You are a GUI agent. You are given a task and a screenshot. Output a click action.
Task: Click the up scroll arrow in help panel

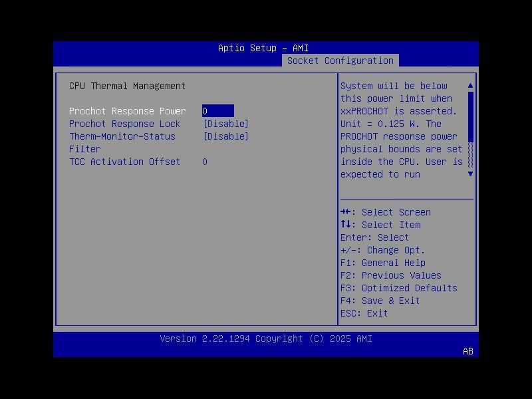[x=470, y=85]
